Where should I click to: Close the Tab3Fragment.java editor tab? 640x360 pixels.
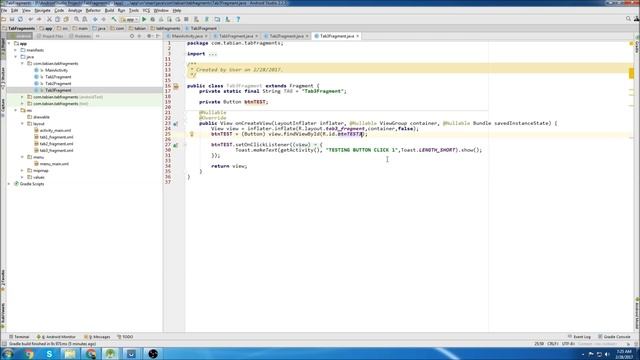pos(358,36)
